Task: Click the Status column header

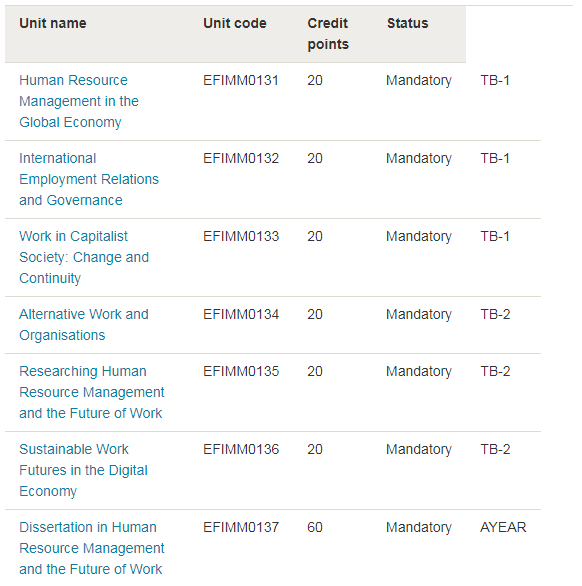Action: (x=407, y=23)
